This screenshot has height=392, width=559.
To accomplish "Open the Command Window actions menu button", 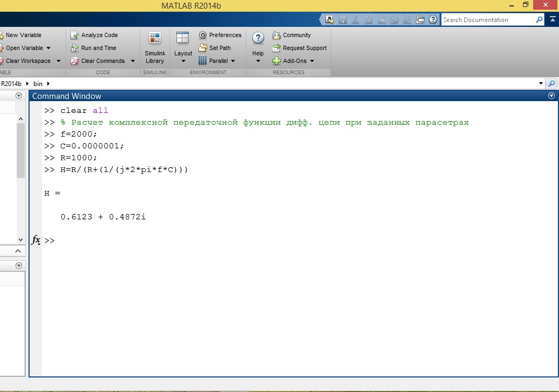I will [x=551, y=96].
